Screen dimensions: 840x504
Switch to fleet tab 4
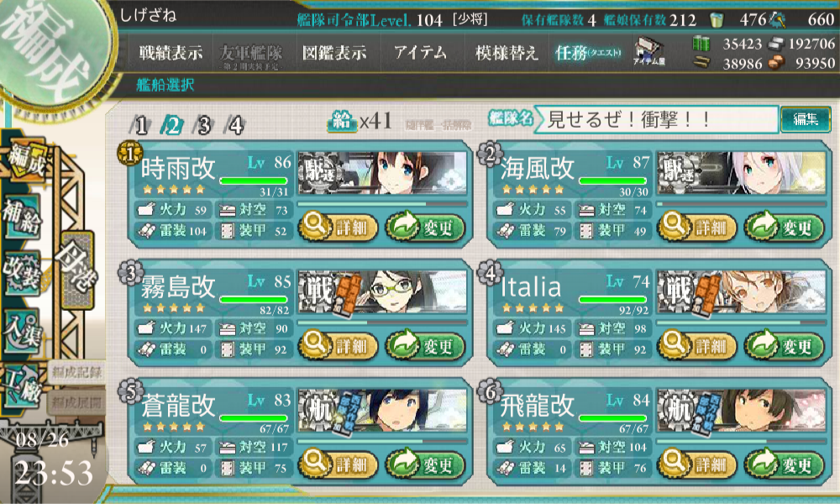coord(236,125)
